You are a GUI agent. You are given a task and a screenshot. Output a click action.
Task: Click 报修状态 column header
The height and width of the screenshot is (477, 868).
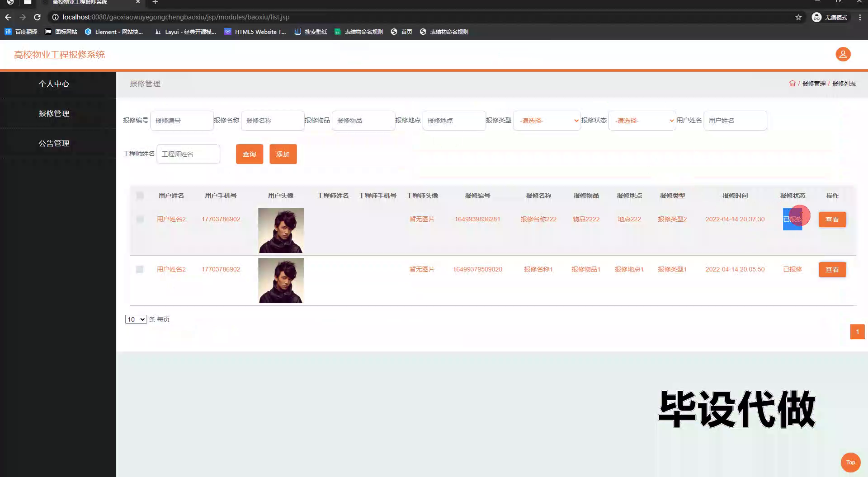tap(792, 196)
